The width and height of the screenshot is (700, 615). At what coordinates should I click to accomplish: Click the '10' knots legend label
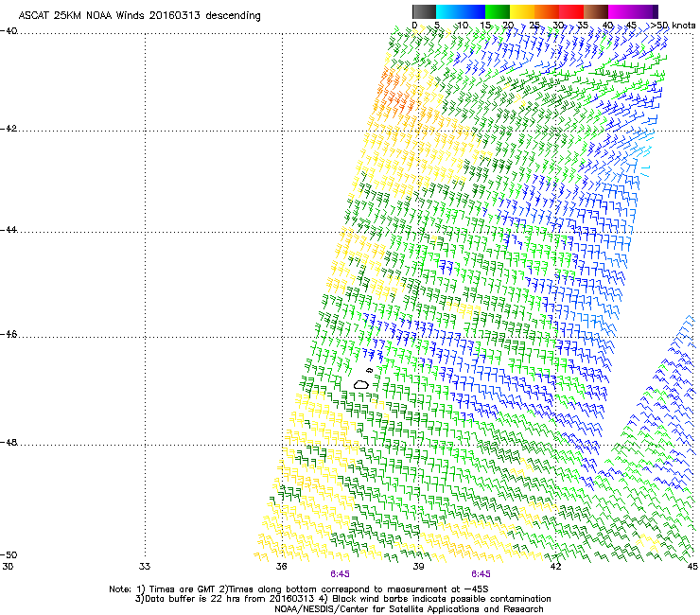[x=463, y=26]
